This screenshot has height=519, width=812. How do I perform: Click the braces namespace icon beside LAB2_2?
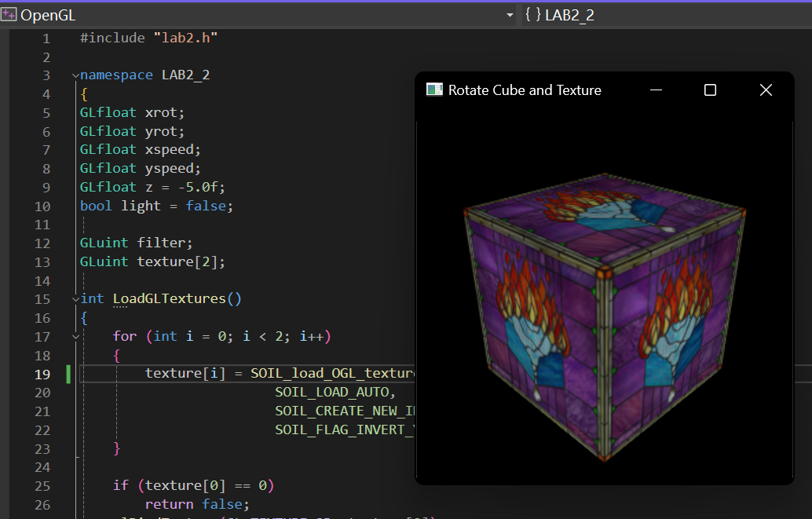click(x=533, y=14)
